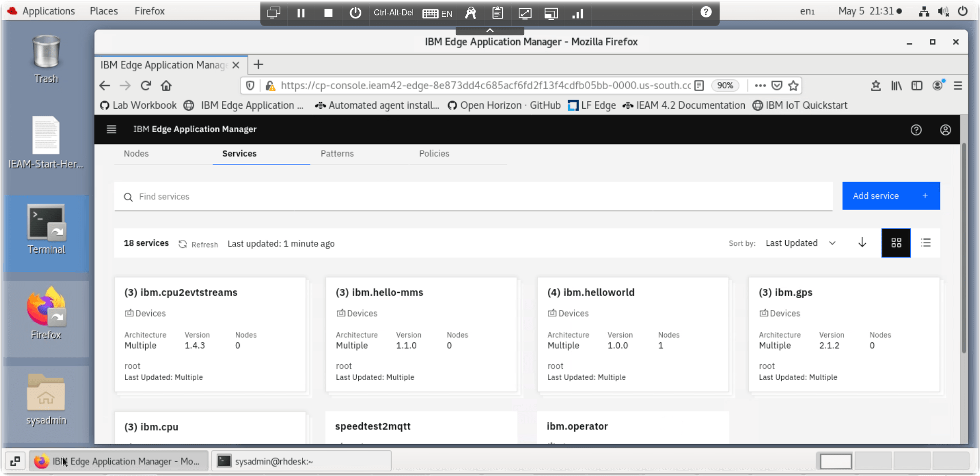The width and height of the screenshot is (980, 476).
Task: Open the Lab Workbook bookmark
Action: [x=138, y=106]
